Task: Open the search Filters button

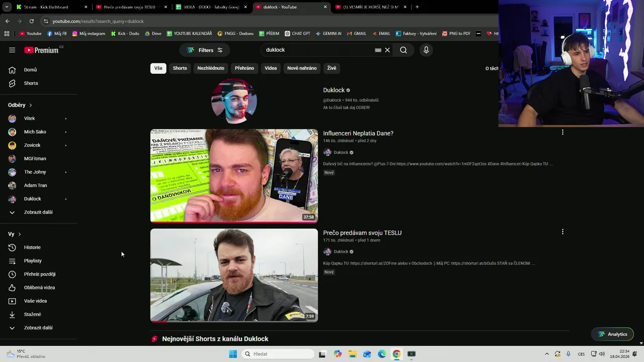Action: (x=205, y=50)
